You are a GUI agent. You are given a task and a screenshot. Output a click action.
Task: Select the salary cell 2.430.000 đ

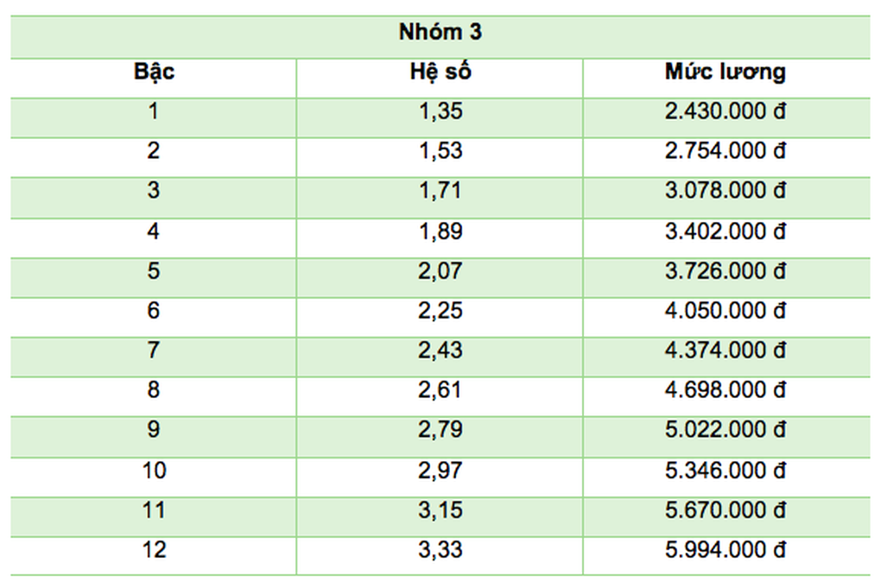[726, 111]
